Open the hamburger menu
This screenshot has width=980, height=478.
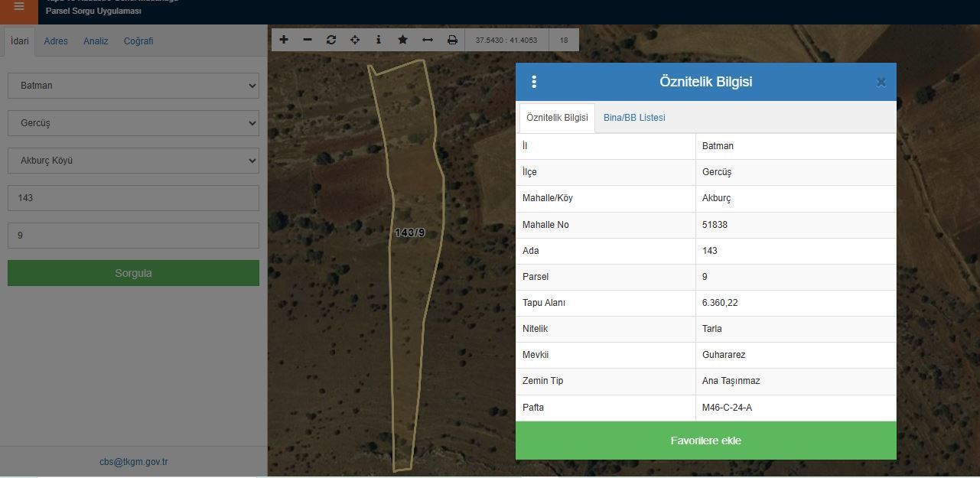(x=19, y=7)
